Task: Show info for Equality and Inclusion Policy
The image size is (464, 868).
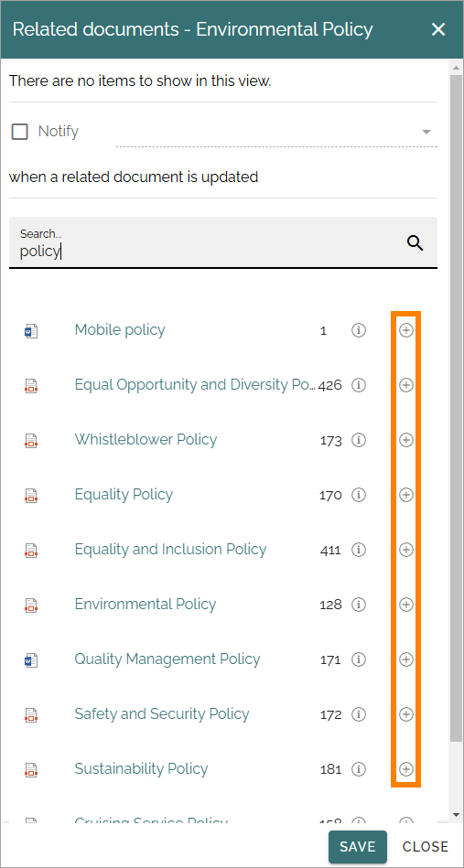Action: [x=359, y=550]
